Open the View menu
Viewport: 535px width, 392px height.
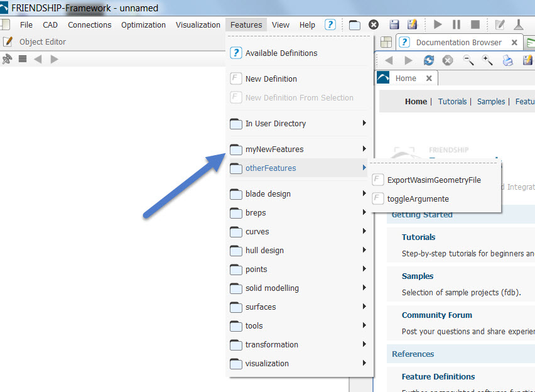pos(281,25)
